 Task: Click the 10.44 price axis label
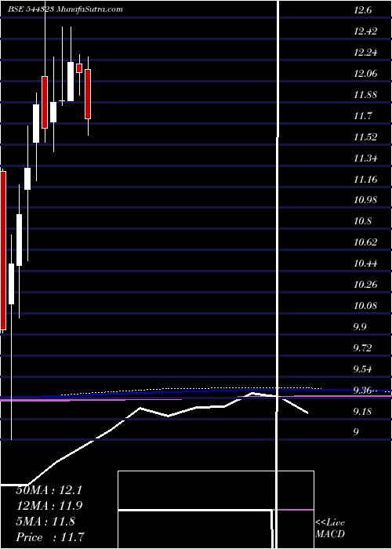tap(365, 264)
